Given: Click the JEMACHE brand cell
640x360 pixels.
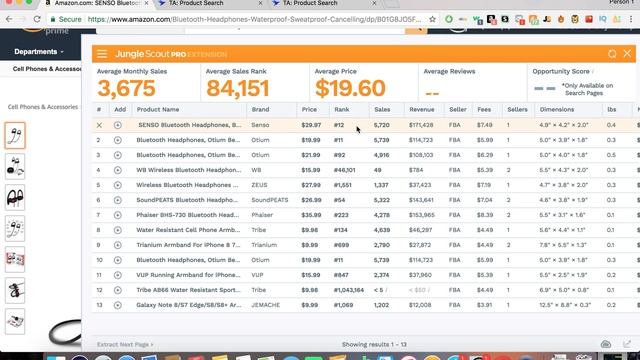Looking at the screenshot, I should [x=265, y=305].
